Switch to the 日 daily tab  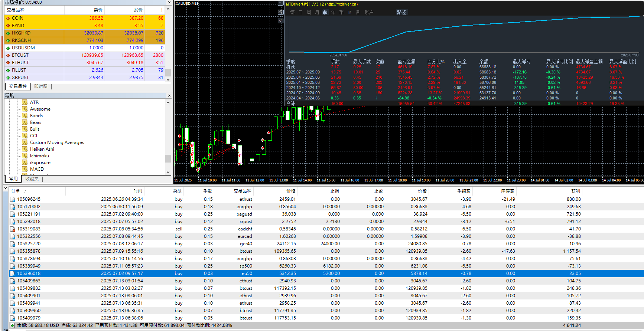click(x=300, y=12)
